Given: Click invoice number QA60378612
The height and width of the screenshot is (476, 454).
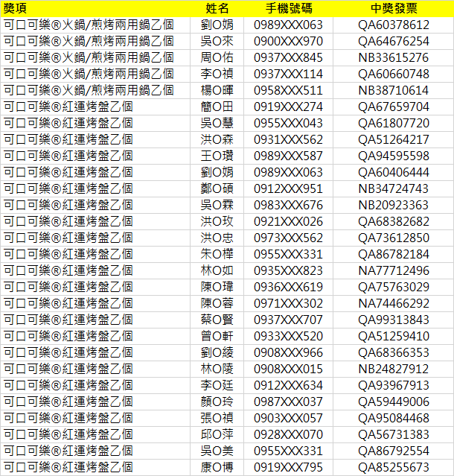Looking at the screenshot, I should coord(394,25).
